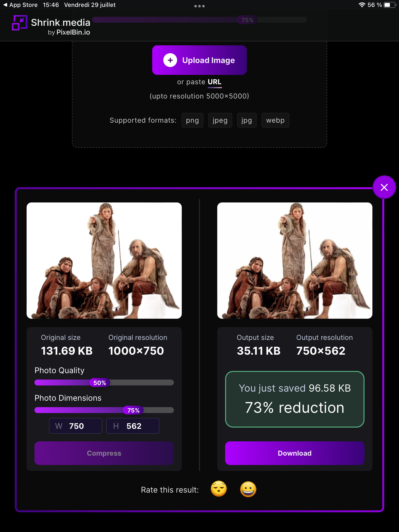Click the paste URL link

(215, 82)
